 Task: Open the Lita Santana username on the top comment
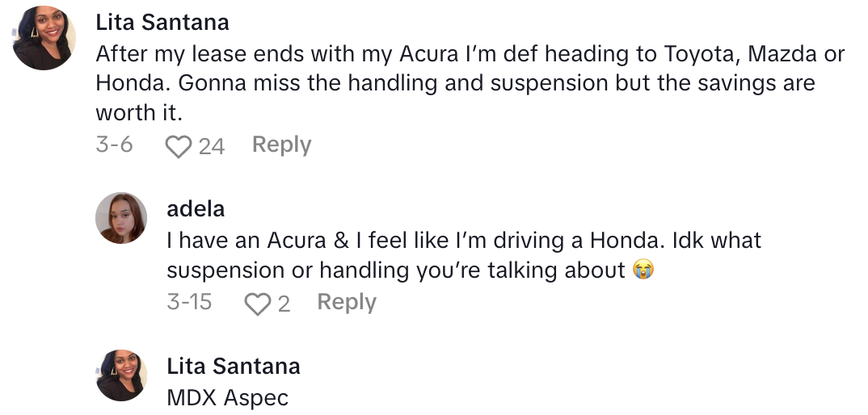[x=162, y=22]
